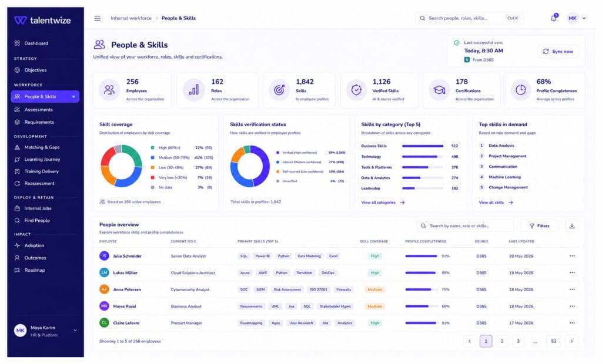Click Lukas Müller's LM avatar
The image size is (602, 364).
[x=104, y=273]
